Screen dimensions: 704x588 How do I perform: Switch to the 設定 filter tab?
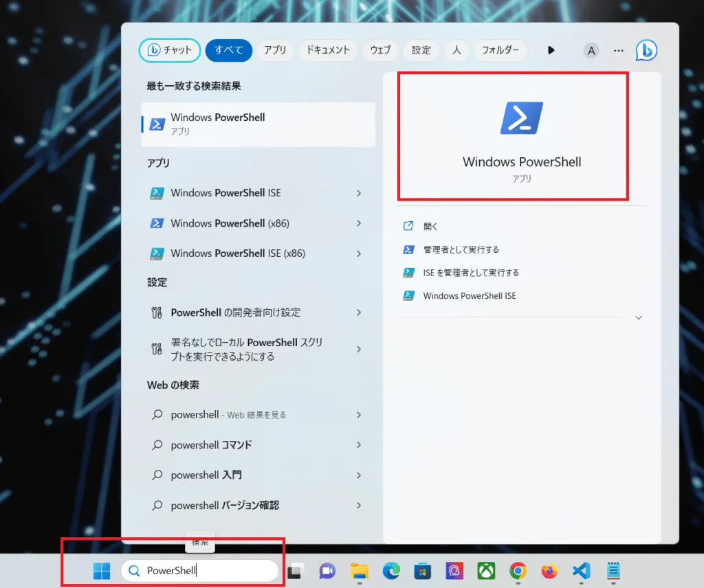click(x=421, y=49)
